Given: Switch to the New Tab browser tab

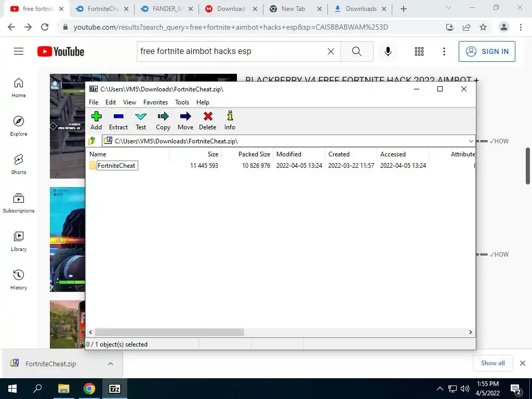Looking at the screenshot, I should (x=296, y=9).
